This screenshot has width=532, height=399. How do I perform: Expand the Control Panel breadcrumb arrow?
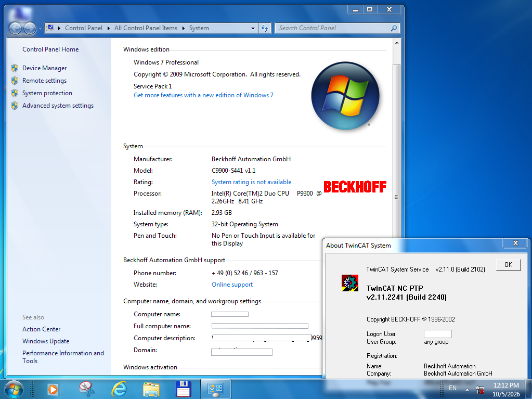[x=108, y=28]
